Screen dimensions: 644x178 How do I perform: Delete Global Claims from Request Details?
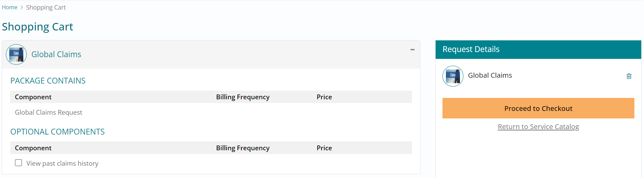[x=629, y=76]
